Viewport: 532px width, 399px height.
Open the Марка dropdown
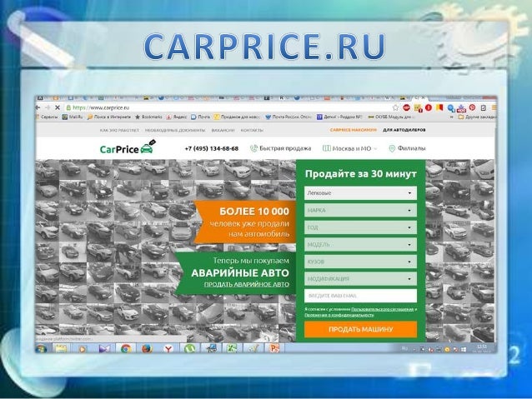[x=360, y=210]
